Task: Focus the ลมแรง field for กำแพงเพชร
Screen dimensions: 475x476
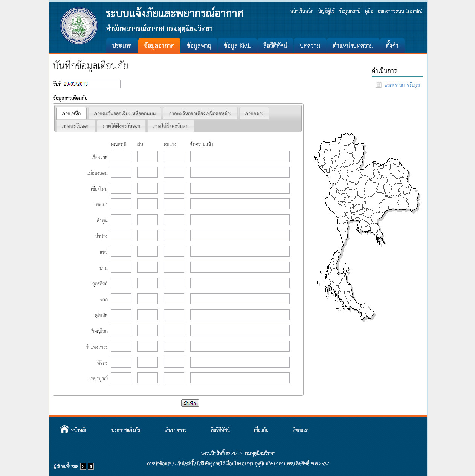Action: click(x=174, y=346)
